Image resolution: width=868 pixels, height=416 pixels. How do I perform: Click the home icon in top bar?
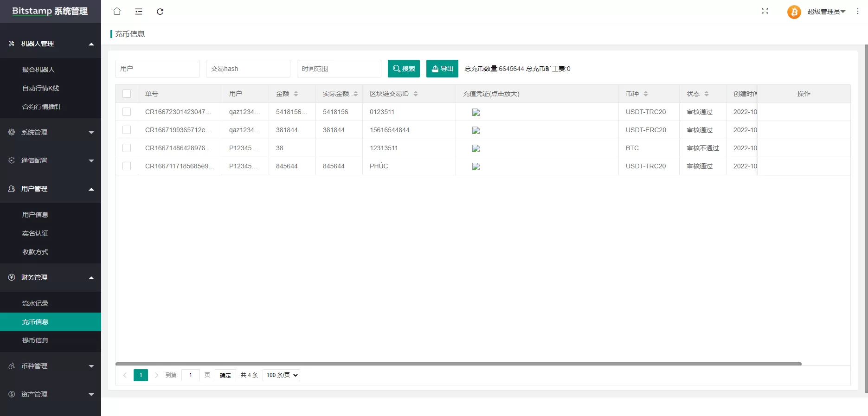117,12
